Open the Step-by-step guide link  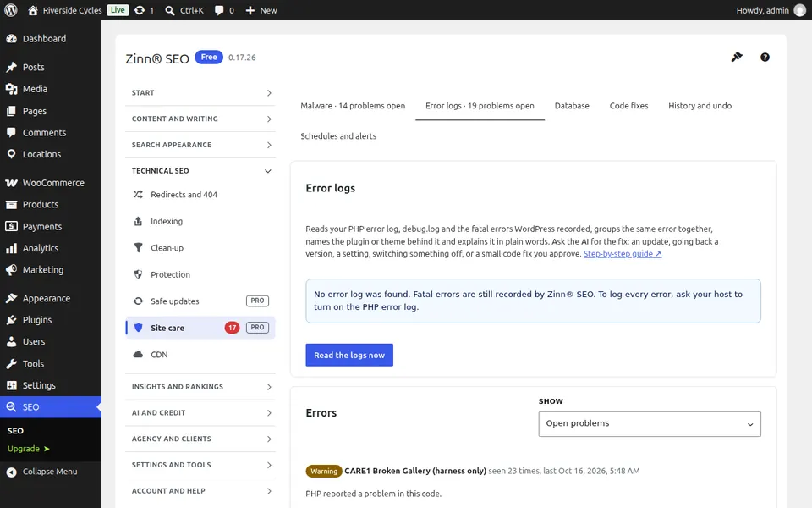622,254
